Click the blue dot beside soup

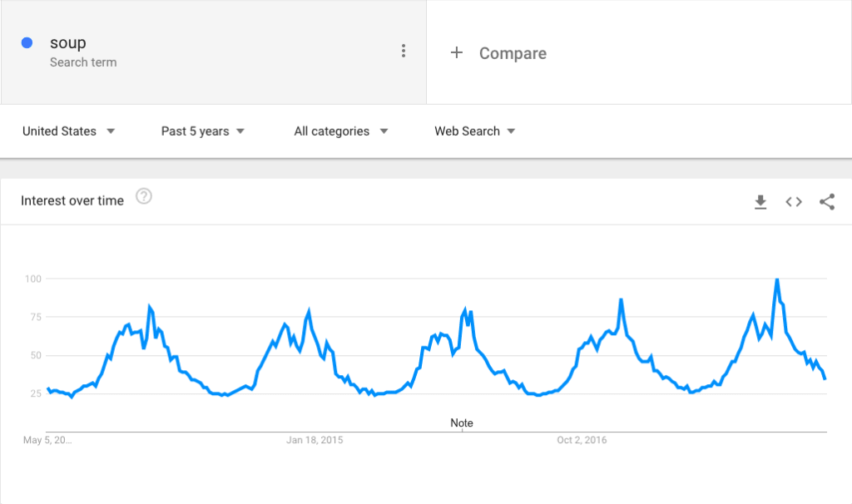click(27, 43)
